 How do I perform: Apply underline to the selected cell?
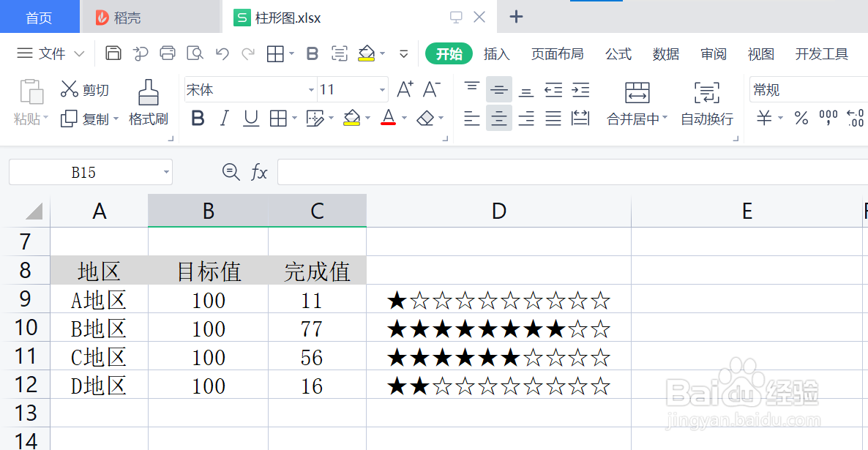click(250, 119)
